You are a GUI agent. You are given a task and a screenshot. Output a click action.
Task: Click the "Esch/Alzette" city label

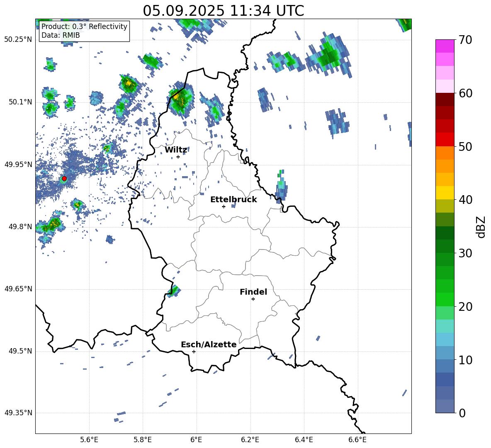point(209,344)
